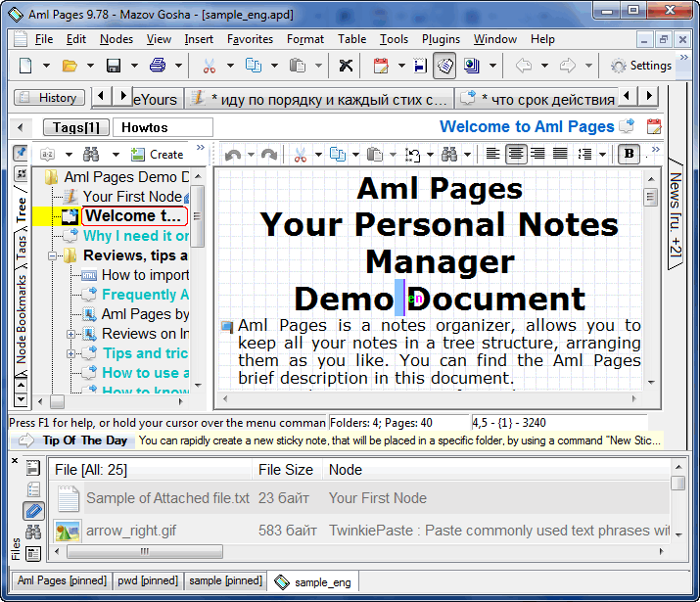Select Your First Node in tree
700x602 pixels.
[132, 197]
